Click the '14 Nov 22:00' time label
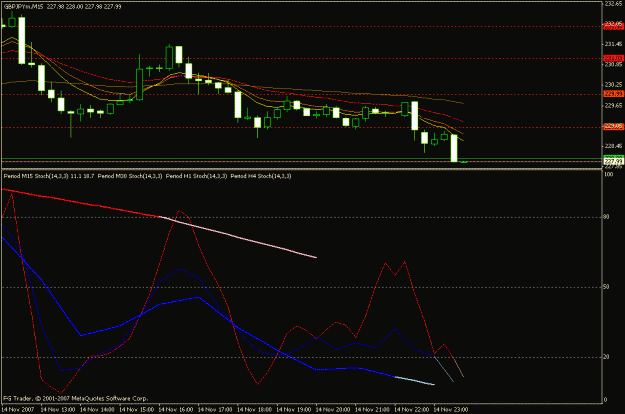The height and width of the screenshot is (414, 625). tap(411, 409)
